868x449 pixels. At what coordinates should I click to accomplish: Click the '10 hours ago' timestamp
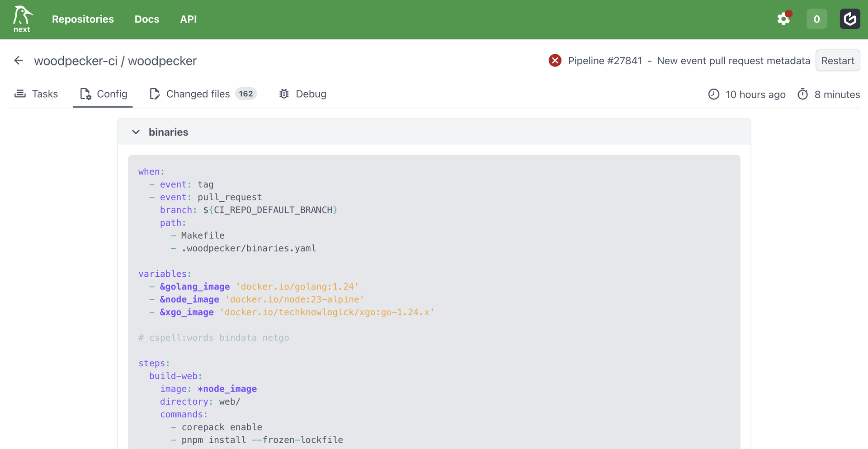click(x=755, y=95)
